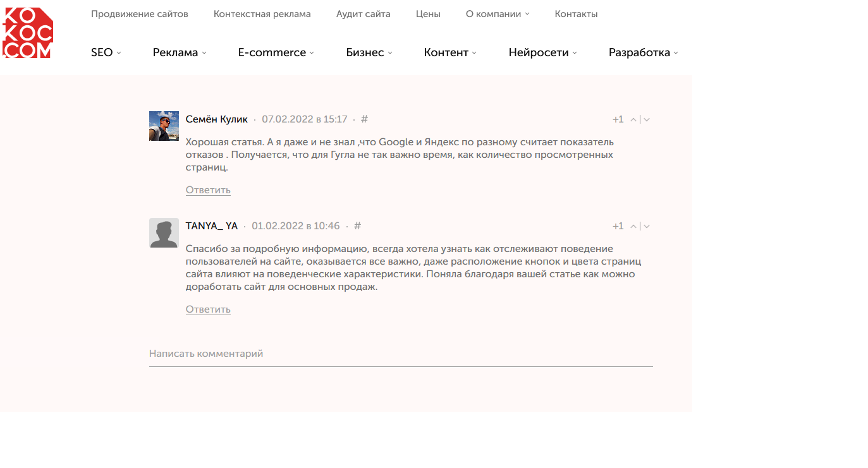This screenshot has width=868, height=468.
Task: Expand the Реклама dropdown menu
Action: point(179,53)
